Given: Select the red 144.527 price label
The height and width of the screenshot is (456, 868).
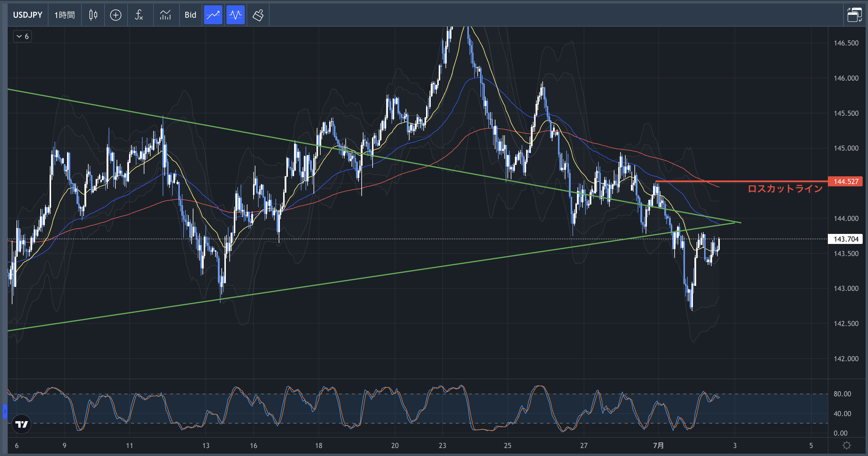Looking at the screenshot, I should (845, 181).
